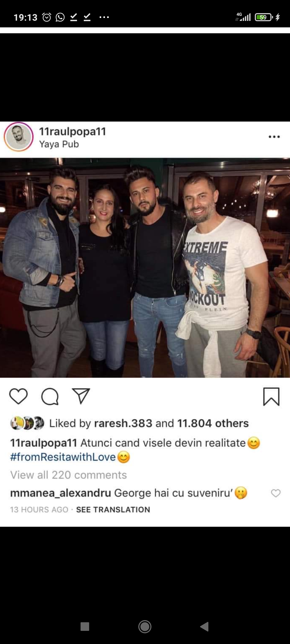Save the post with bookmark icon
The height and width of the screenshot is (644, 290).
[x=271, y=396]
